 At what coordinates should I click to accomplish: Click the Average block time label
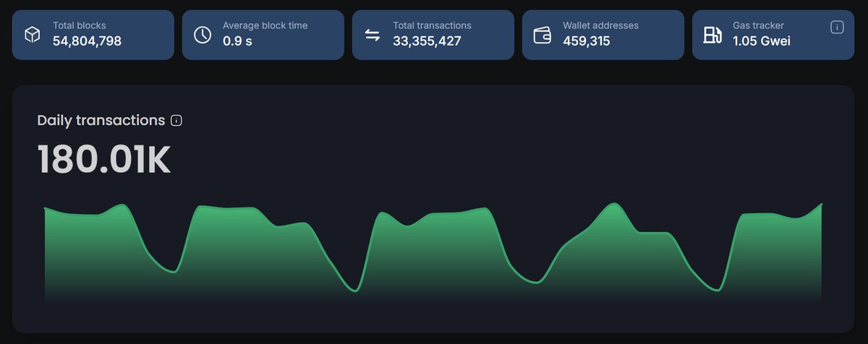(265, 25)
